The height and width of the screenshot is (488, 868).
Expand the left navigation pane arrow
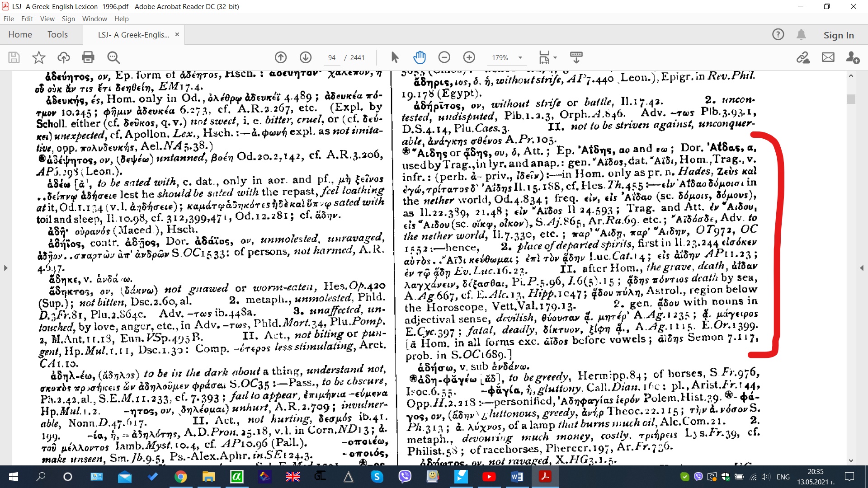pyautogui.click(x=5, y=268)
